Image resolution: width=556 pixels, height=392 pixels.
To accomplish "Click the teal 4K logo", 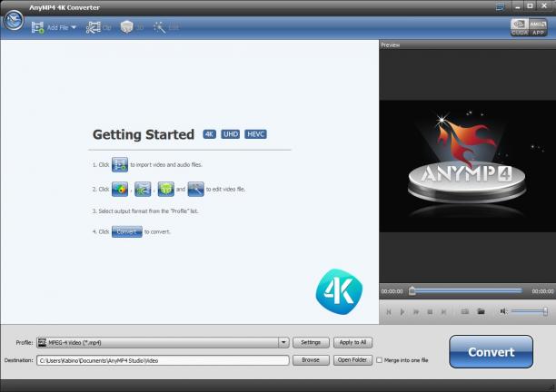I will pyautogui.click(x=339, y=291).
